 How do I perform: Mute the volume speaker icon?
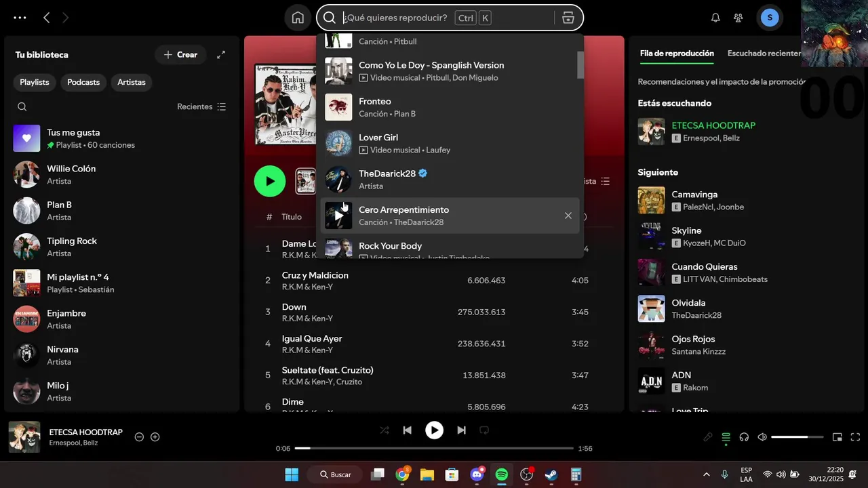click(762, 437)
